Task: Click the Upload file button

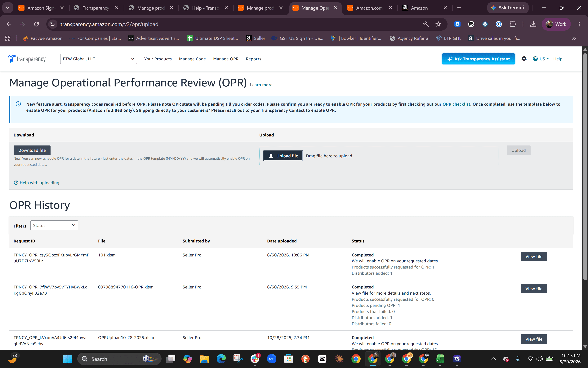Action: [283, 156]
